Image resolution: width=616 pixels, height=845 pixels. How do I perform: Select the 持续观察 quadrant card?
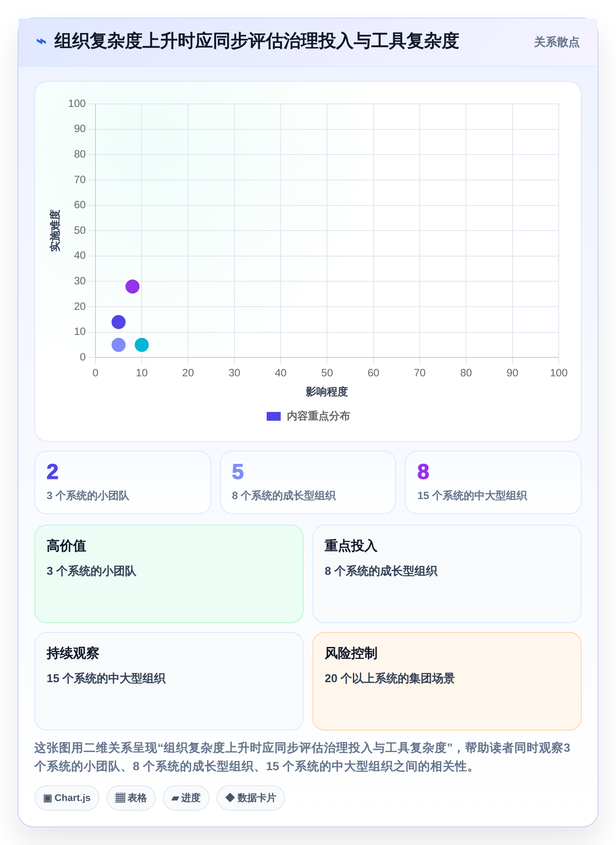click(169, 681)
